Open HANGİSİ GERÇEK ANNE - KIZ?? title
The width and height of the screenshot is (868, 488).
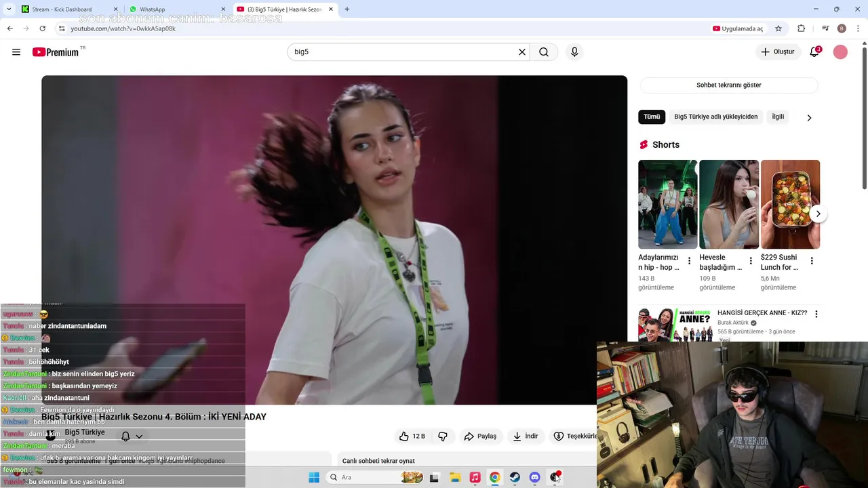point(762,313)
